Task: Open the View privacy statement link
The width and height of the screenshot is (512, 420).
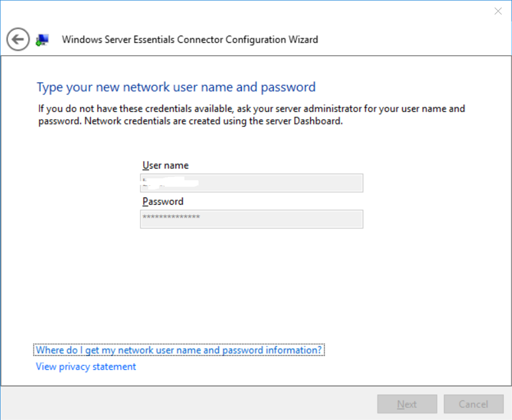Action: pyautogui.click(x=86, y=366)
